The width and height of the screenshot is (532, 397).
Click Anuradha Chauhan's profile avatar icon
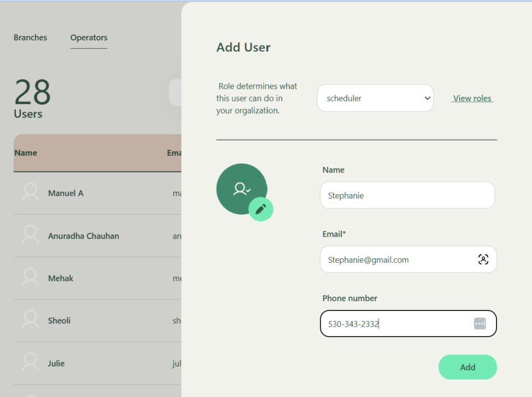coord(30,236)
